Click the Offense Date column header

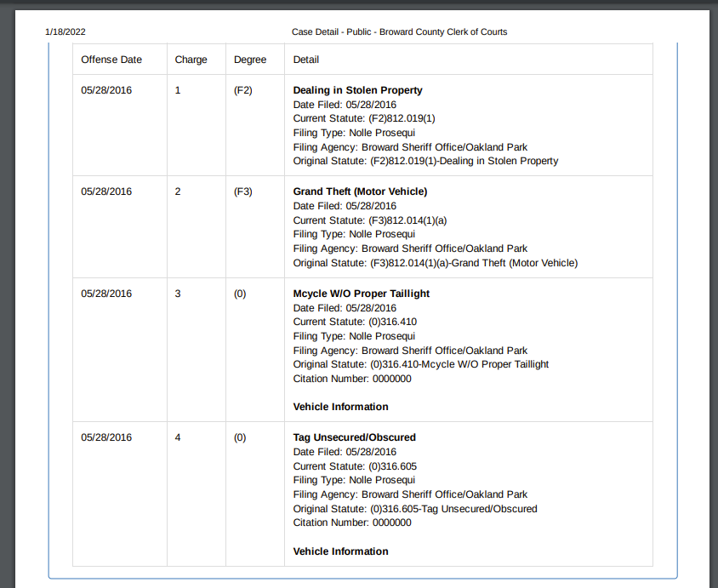[x=111, y=60]
